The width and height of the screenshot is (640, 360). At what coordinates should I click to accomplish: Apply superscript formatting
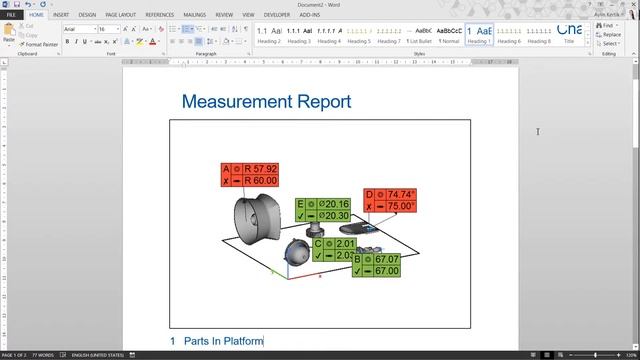115,42
